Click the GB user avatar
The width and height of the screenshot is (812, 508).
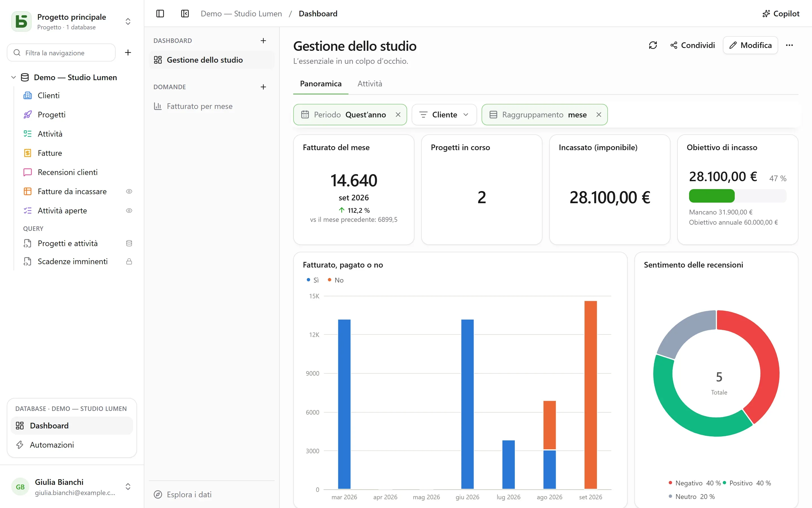[x=20, y=487]
